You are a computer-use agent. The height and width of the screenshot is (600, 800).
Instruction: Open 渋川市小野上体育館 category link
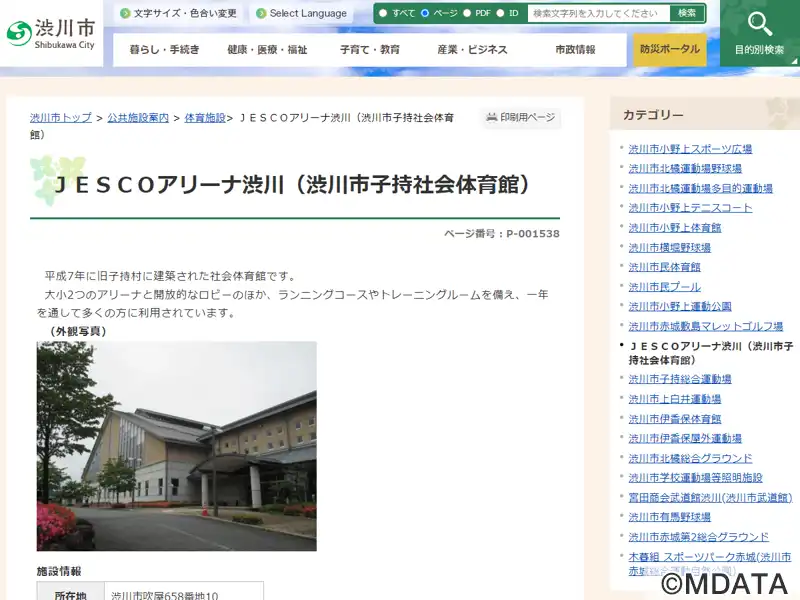coord(675,228)
